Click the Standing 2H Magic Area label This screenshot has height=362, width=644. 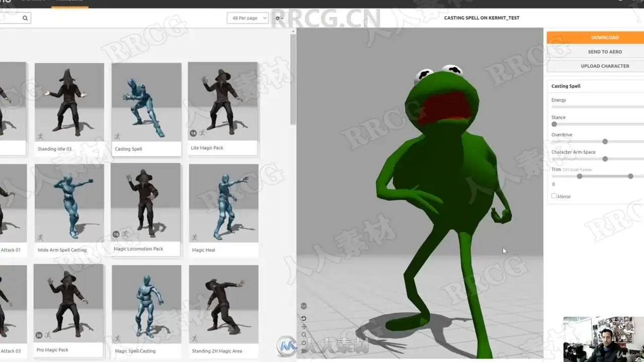[x=217, y=351]
